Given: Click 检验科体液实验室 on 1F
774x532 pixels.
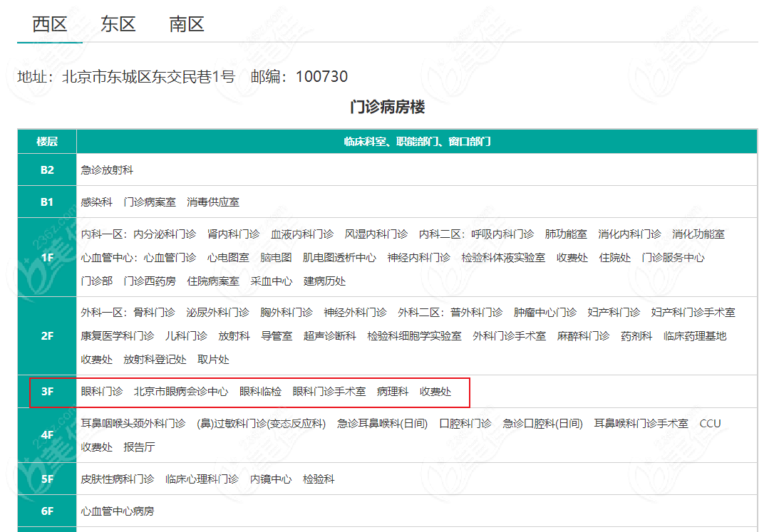Looking at the screenshot, I should [503, 258].
